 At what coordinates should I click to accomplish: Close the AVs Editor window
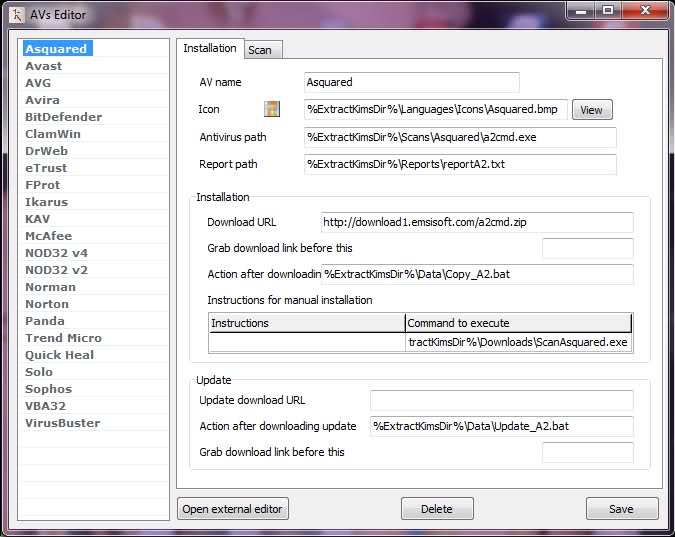645,11
